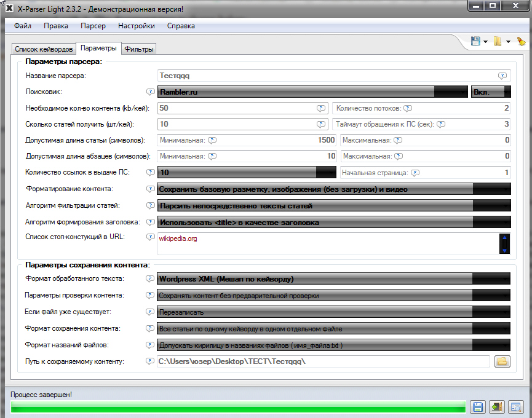The width and height of the screenshot is (532, 418).
Task: Click help icon beside paragraph Минимальная length
Action: [212, 156]
